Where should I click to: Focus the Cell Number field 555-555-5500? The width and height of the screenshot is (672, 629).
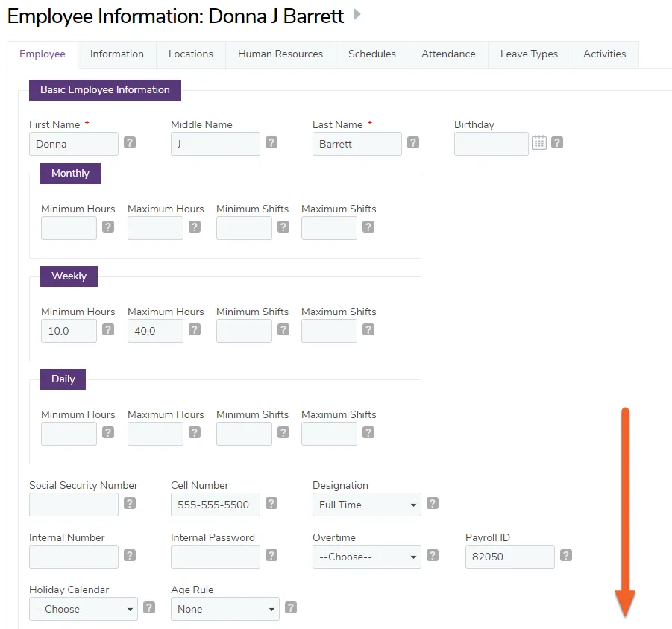click(x=216, y=505)
